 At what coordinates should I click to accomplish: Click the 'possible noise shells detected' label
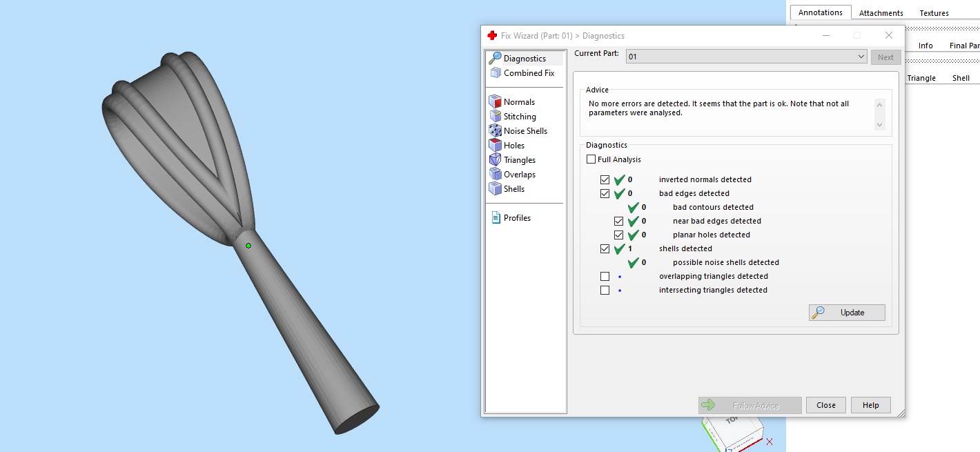[x=726, y=262]
